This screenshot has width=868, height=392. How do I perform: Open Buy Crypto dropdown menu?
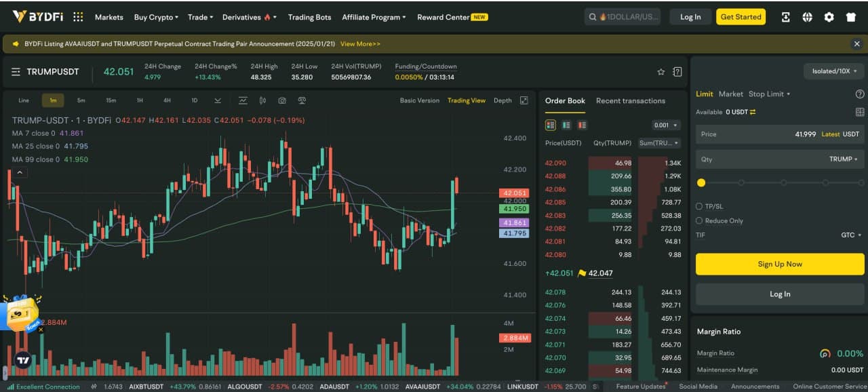point(156,17)
